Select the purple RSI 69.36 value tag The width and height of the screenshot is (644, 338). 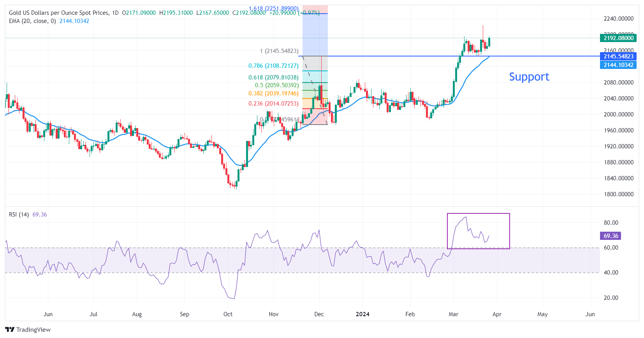point(611,236)
